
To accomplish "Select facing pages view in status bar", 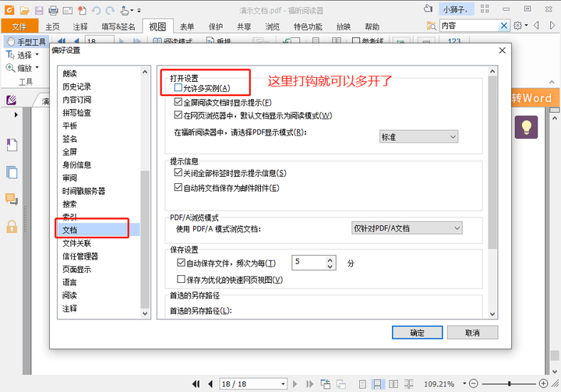I will click(x=393, y=384).
